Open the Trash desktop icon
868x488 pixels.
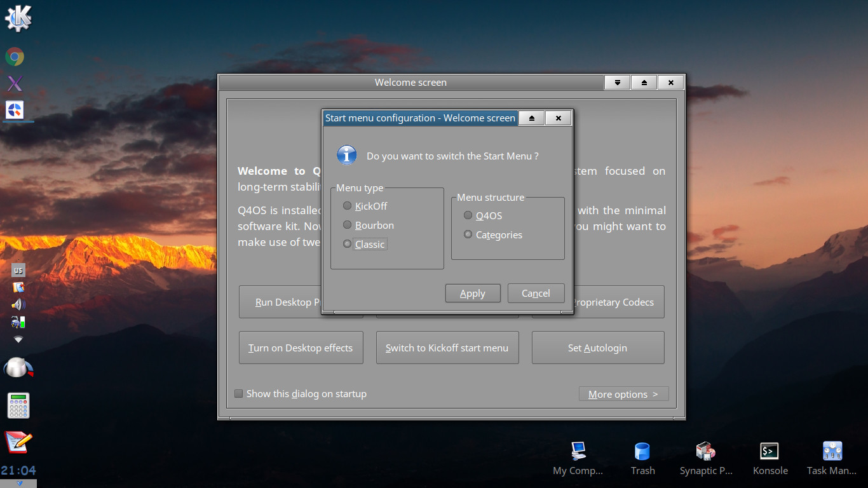click(x=642, y=459)
